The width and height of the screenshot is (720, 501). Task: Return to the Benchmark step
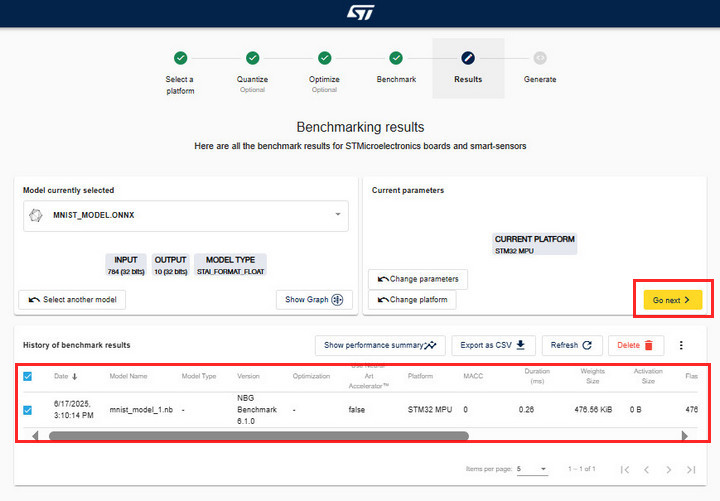pos(396,68)
